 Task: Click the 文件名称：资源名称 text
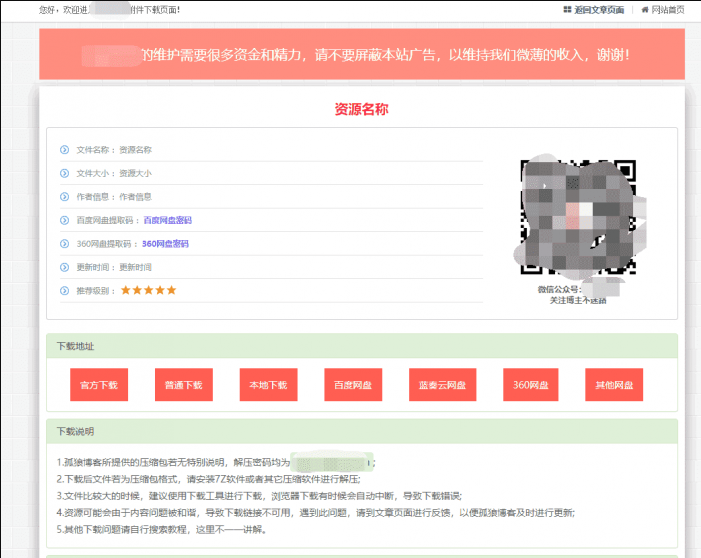click(114, 150)
